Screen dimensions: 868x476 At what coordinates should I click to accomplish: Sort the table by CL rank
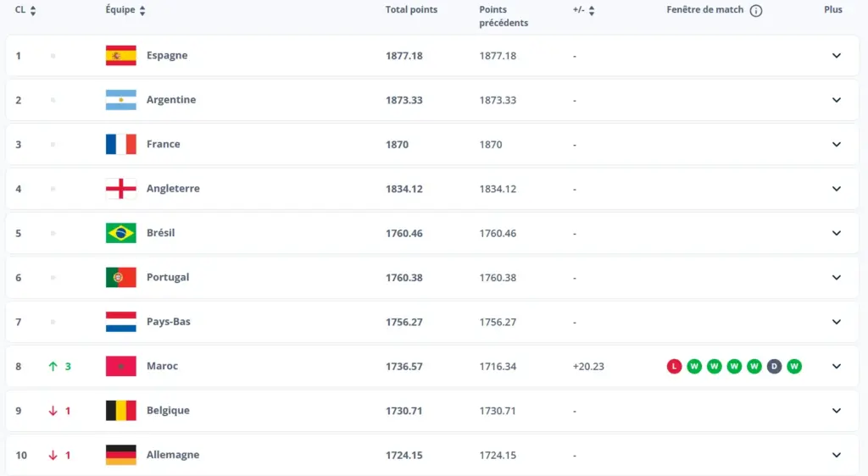(x=33, y=11)
